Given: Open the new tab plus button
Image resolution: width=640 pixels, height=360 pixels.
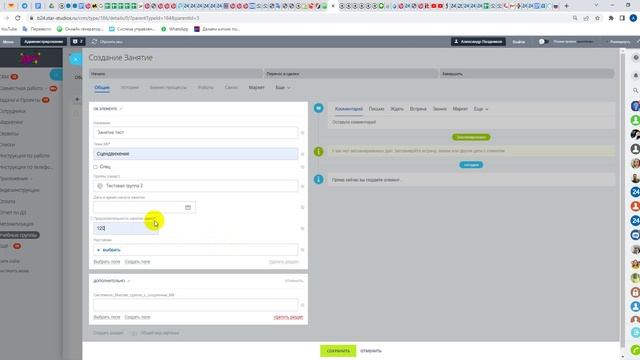Looking at the screenshot, I should point(566,6).
